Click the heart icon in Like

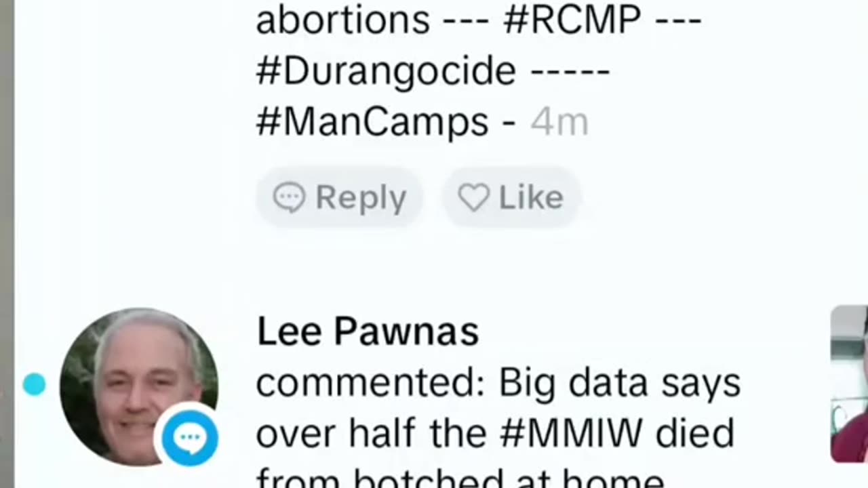pos(473,198)
